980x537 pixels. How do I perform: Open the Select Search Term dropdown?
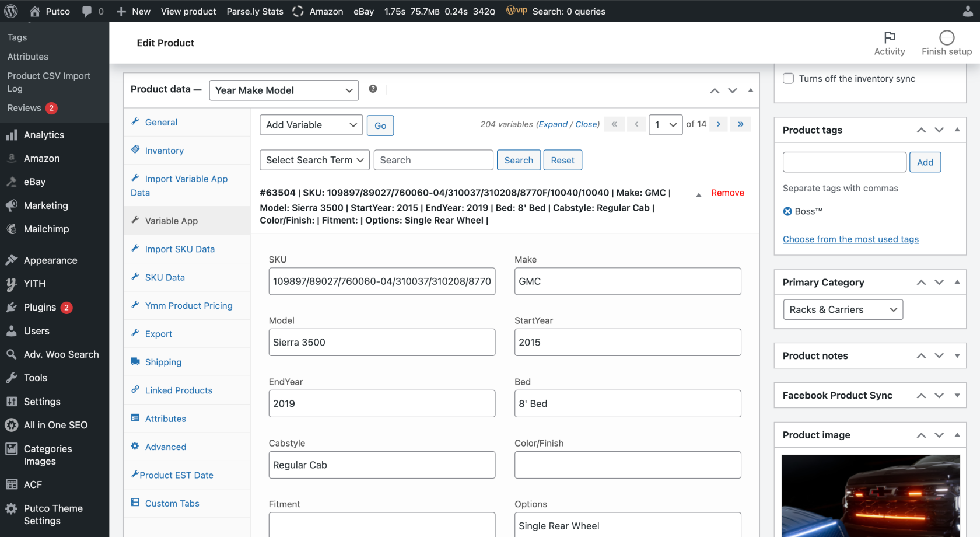(x=314, y=160)
